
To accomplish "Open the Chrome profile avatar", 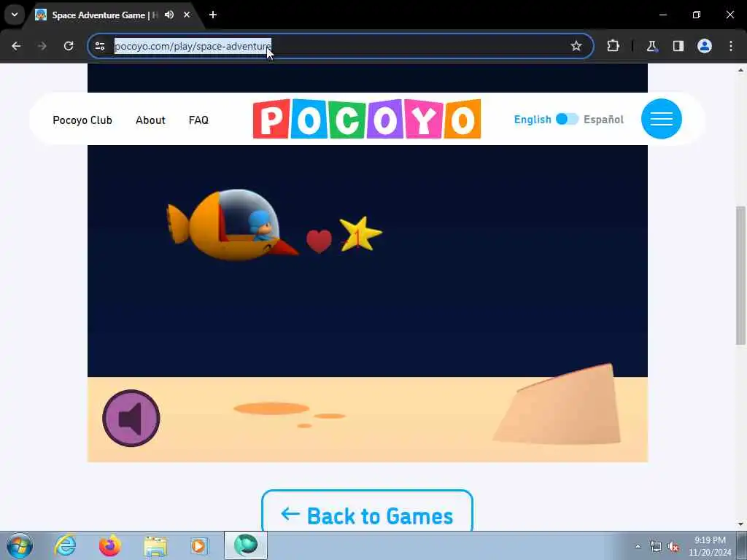I will click(705, 46).
